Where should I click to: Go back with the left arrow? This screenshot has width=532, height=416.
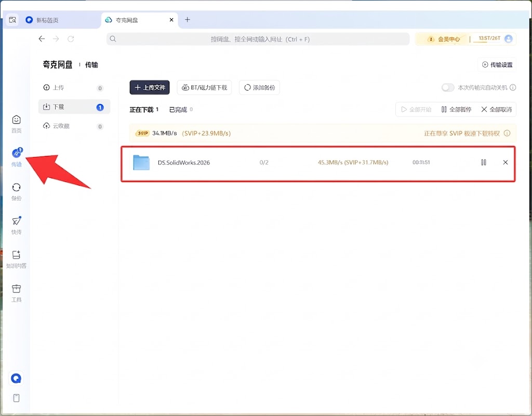coord(42,38)
